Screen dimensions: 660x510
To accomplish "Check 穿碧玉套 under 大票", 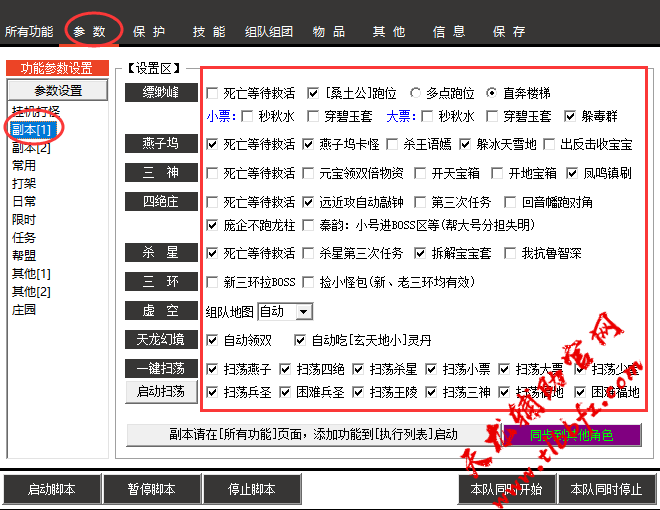I will click(x=492, y=116).
